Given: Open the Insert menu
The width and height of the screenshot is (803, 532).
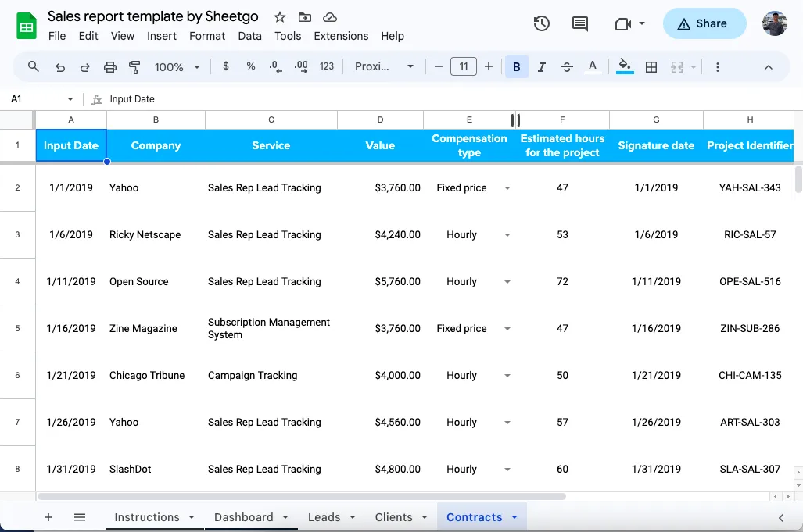Looking at the screenshot, I should pos(162,36).
